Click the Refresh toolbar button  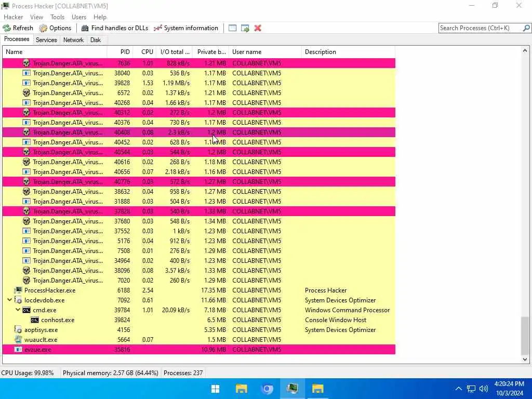18,28
